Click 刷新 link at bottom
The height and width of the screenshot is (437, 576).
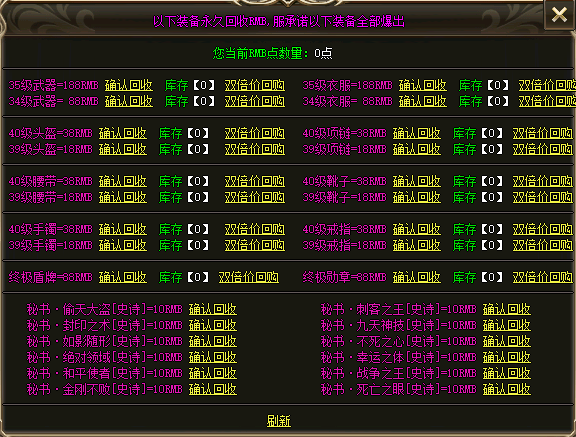279,421
